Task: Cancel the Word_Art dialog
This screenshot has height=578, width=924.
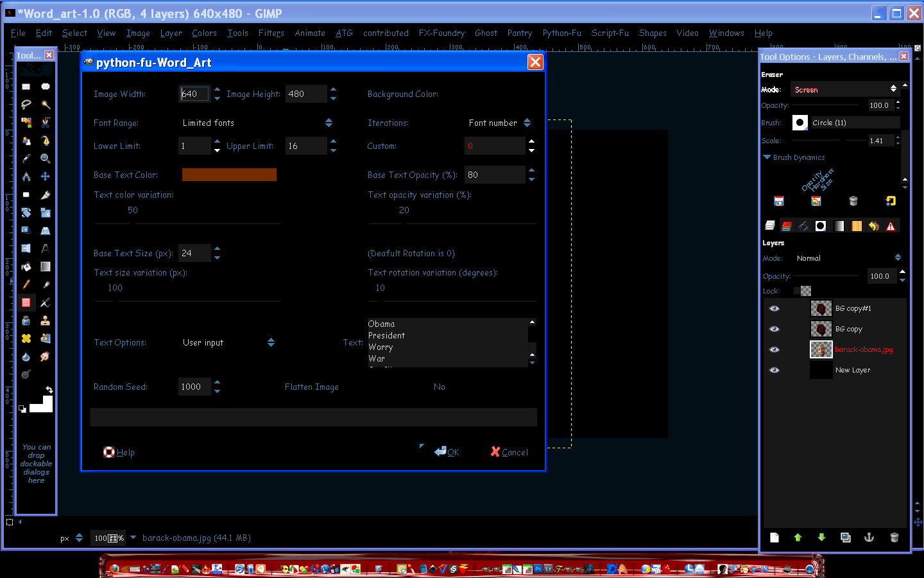Action: pos(509,452)
